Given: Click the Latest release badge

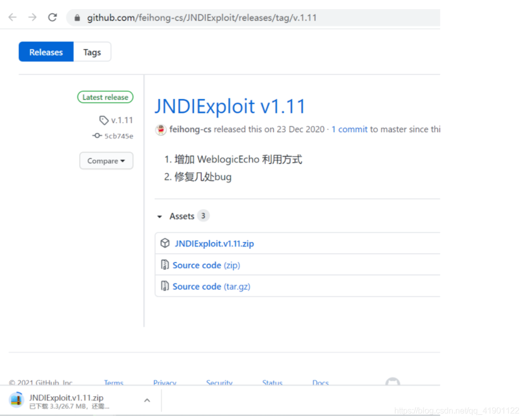Looking at the screenshot, I should (x=105, y=97).
